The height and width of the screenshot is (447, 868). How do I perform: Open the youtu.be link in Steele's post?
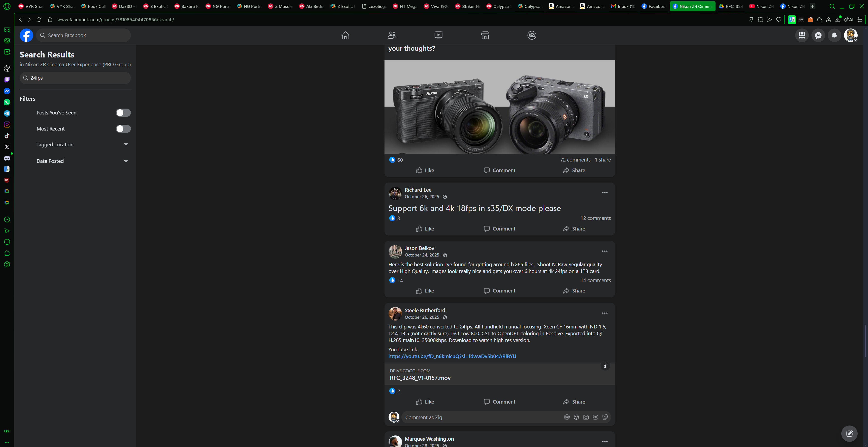pos(452,356)
